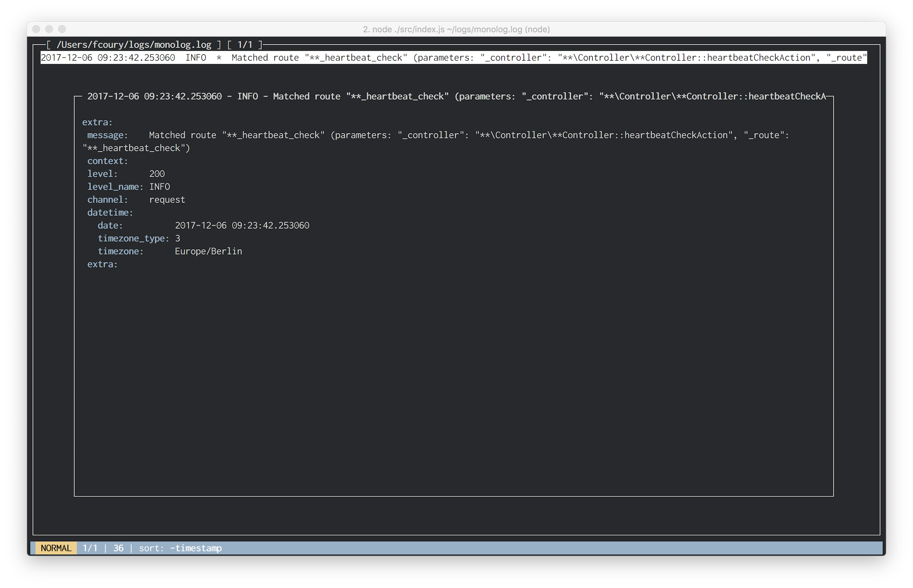The width and height of the screenshot is (913, 588).
Task: Click the detail popup's title line timestamp
Action: point(155,96)
